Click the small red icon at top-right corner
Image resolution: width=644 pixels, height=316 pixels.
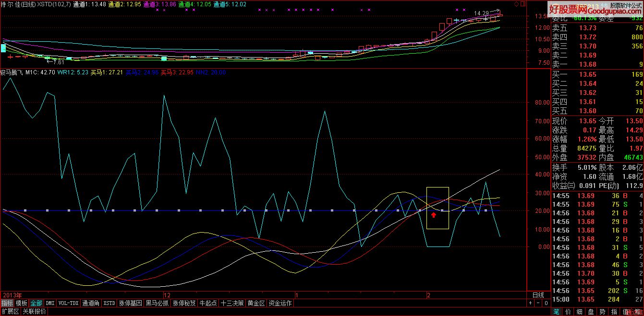[642, 3]
